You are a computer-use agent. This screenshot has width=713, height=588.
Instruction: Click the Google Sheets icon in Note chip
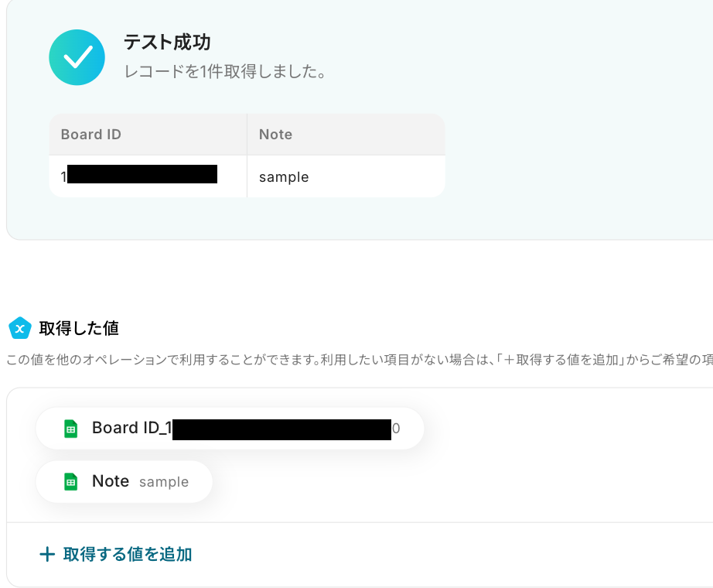[x=71, y=482]
